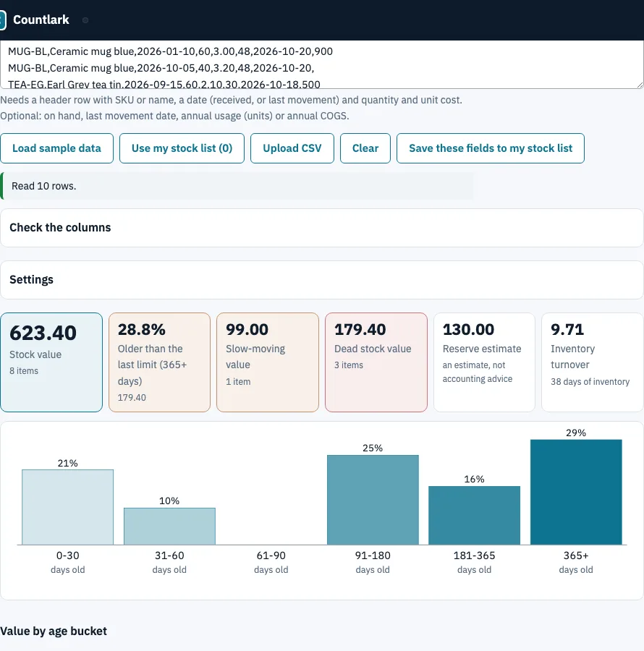Click the 31-60 days old chart bar
This screenshot has height=651, width=644.
tap(169, 526)
